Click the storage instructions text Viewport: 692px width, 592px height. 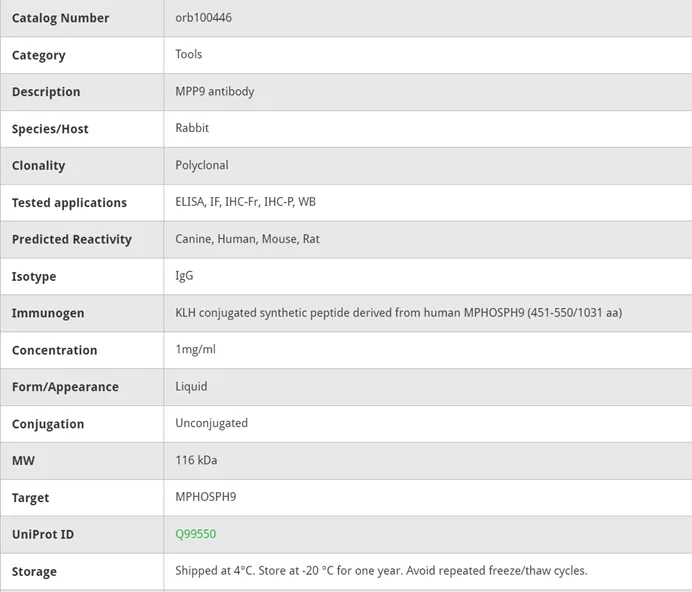click(x=381, y=570)
